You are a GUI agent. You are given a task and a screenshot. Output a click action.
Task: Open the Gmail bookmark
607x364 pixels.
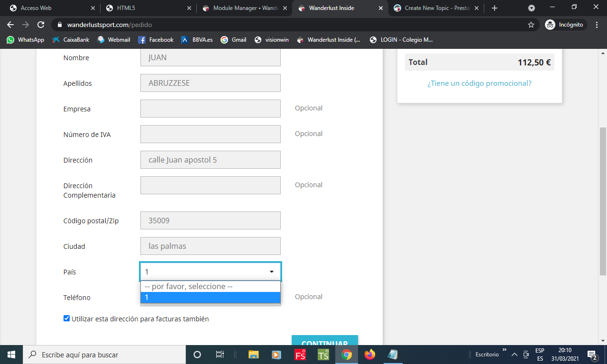coord(234,40)
